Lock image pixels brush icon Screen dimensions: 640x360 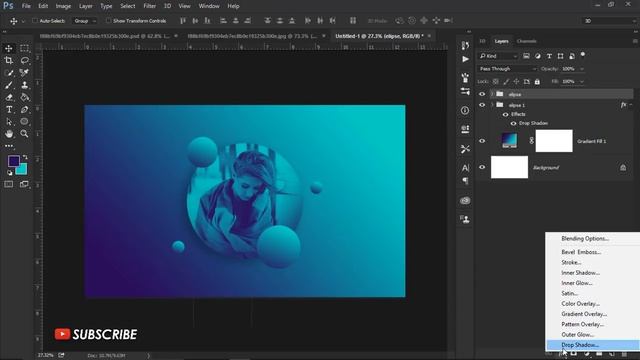point(506,82)
